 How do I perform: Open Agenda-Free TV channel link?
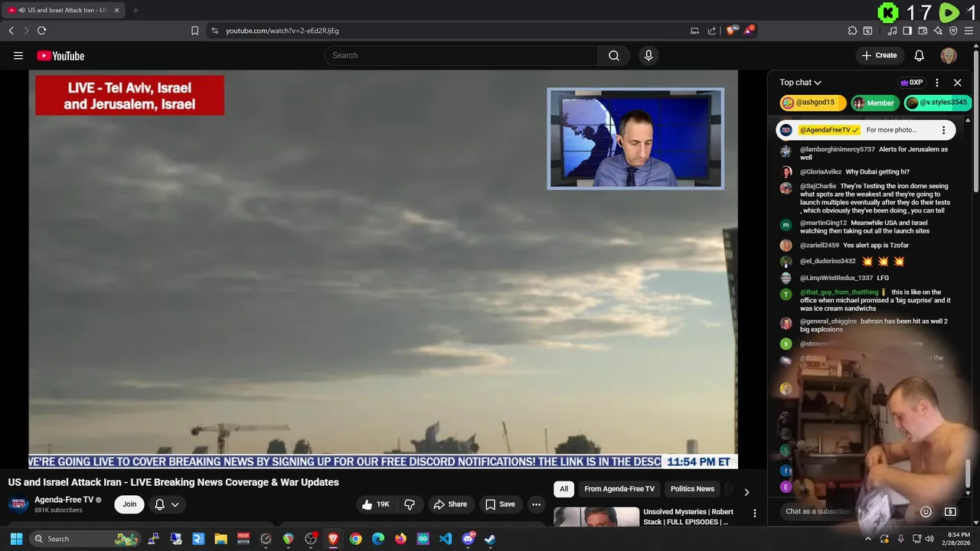[64, 500]
